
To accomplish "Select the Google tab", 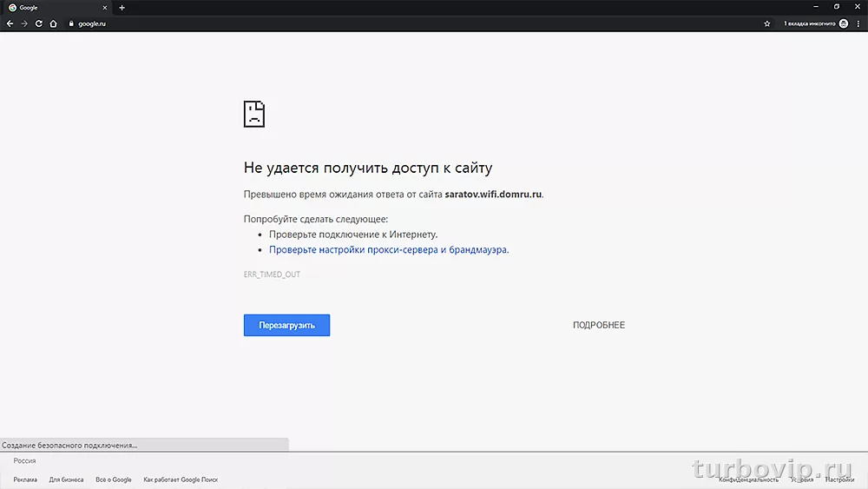I will click(x=57, y=8).
